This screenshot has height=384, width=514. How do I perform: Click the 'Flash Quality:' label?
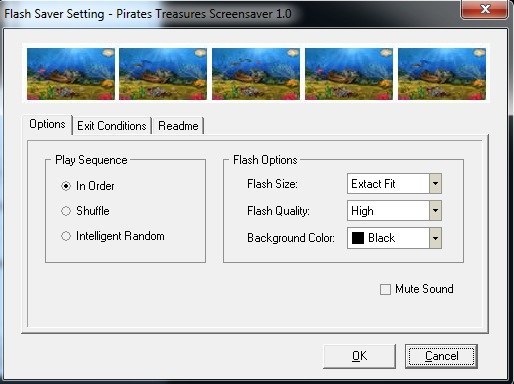click(x=278, y=211)
